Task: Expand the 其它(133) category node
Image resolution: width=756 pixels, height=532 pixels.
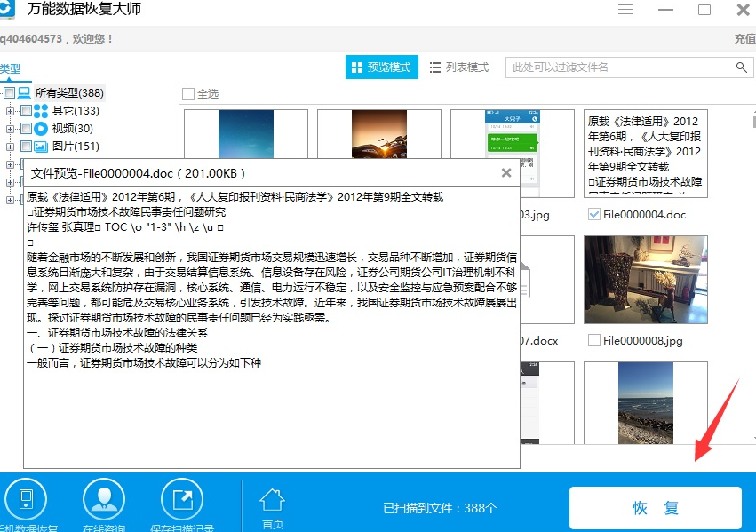Action: click(9, 110)
